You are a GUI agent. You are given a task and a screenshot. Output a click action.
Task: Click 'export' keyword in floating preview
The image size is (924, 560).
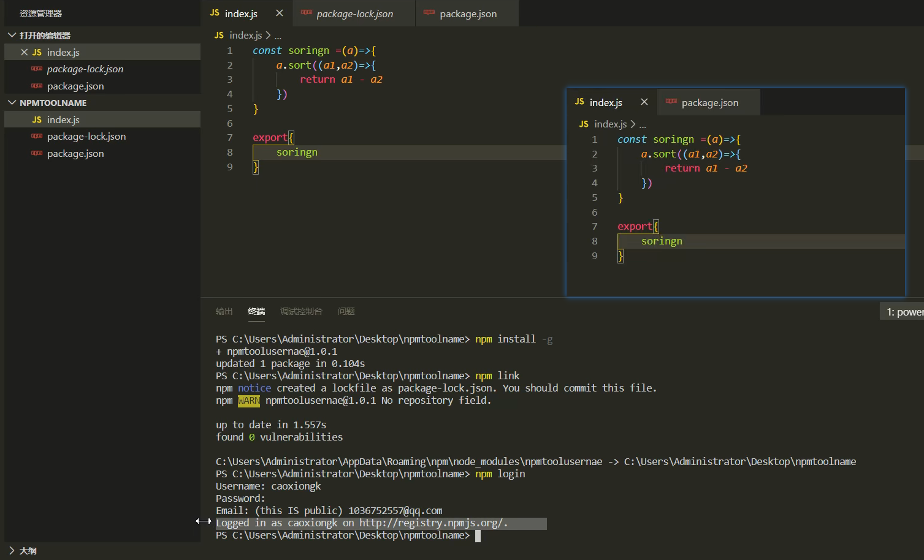[x=635, y=227]
